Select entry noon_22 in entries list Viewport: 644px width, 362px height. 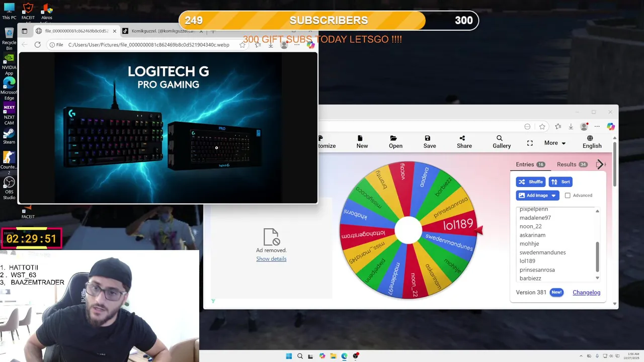(530, 226)
